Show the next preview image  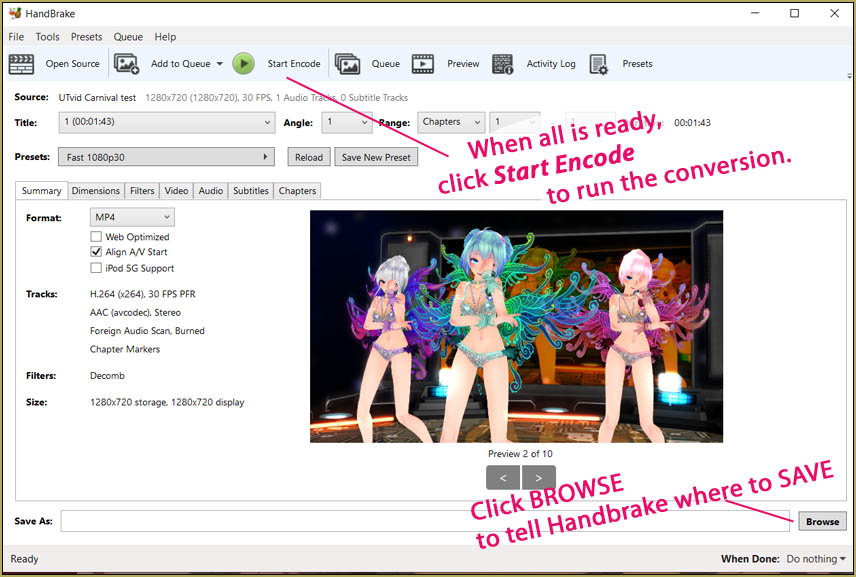pyautogui.click(x=539, y=478)
